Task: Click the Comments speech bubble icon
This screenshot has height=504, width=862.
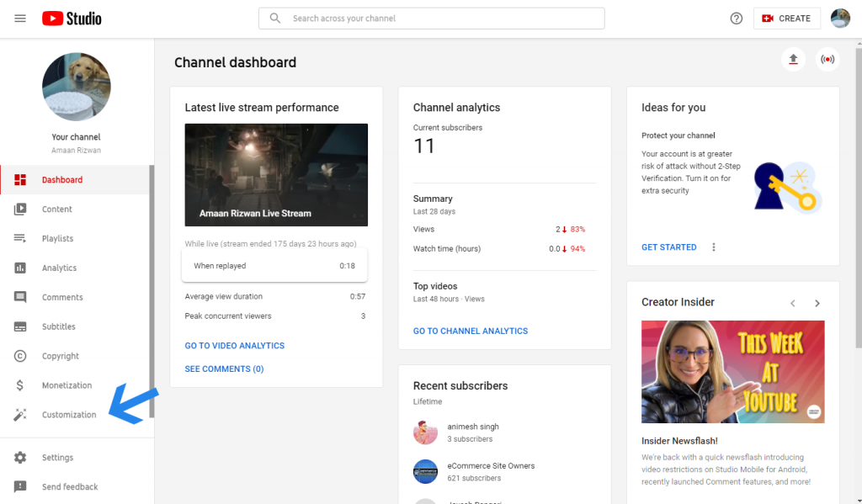Action: click(x=20, y=297)
